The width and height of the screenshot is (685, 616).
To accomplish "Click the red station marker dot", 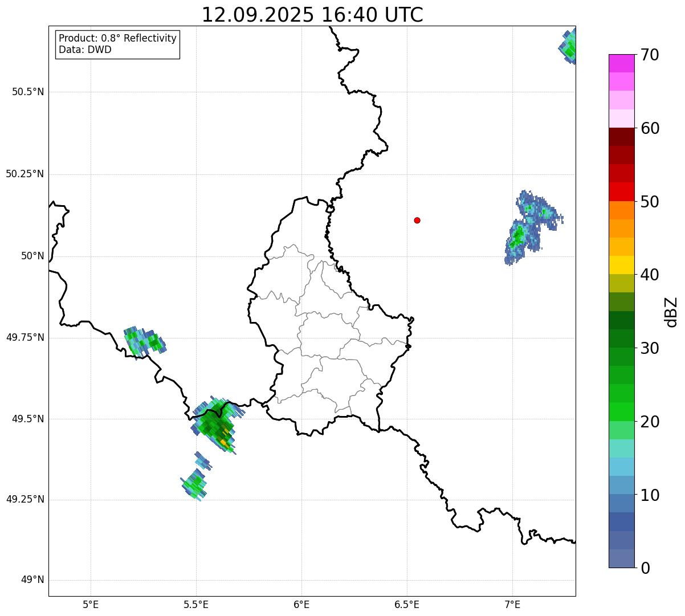I will (x=417, y=220).
